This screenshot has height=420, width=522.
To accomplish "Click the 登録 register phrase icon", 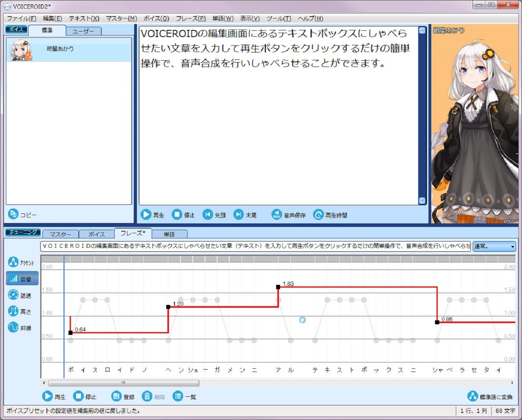I will 116,396.
